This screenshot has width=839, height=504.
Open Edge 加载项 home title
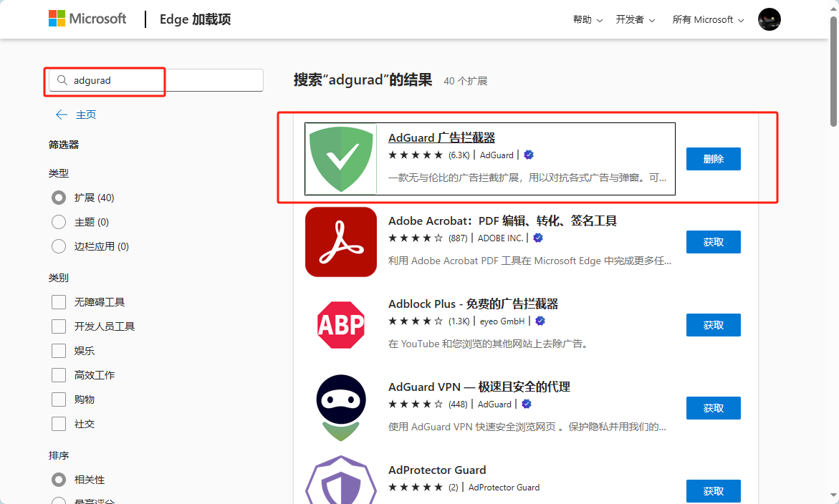tap(196, 19)
